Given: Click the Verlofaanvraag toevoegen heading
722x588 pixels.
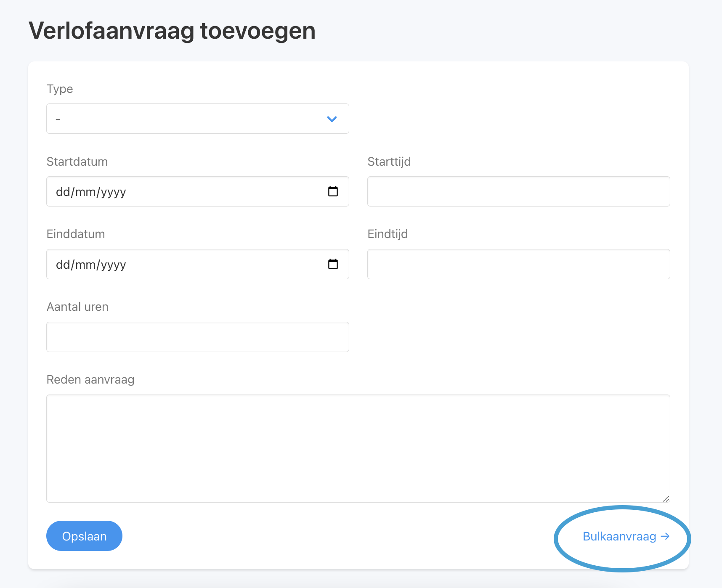Looking at the screenshot, I should [x=172, y=31].
